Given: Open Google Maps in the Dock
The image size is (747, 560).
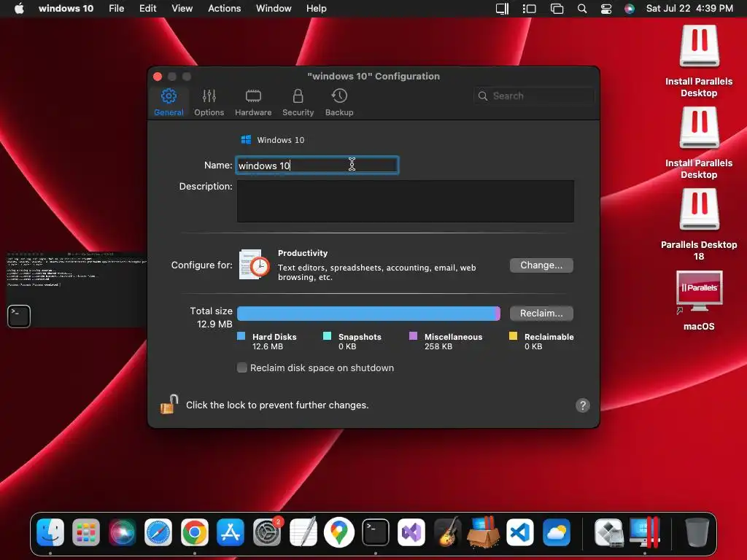Looking at the screenshot, I should point(339,532).
